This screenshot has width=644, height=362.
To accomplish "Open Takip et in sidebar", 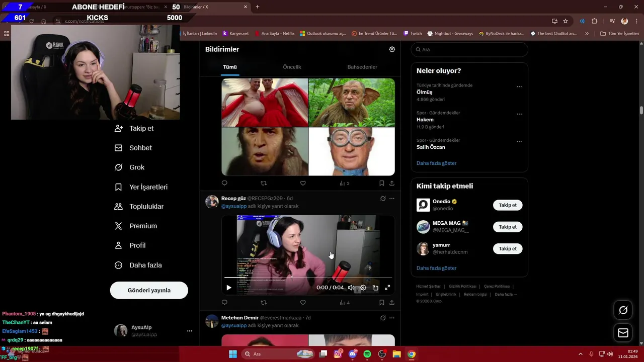I will pyautogui.click(x=134, y=128).
